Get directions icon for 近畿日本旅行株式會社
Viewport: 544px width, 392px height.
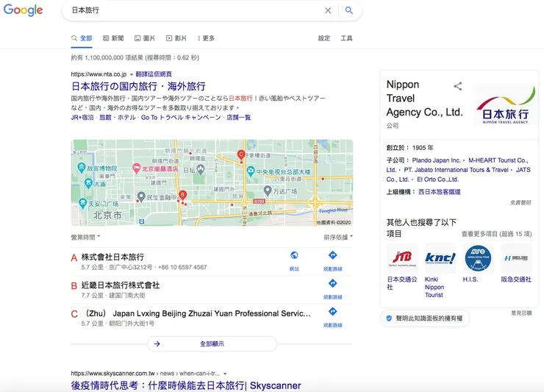(x=333, y=283)
